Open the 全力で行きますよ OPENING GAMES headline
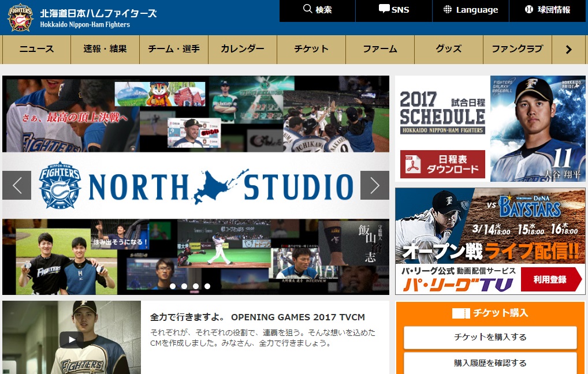 pyautogui.click(x=257, y=317)
